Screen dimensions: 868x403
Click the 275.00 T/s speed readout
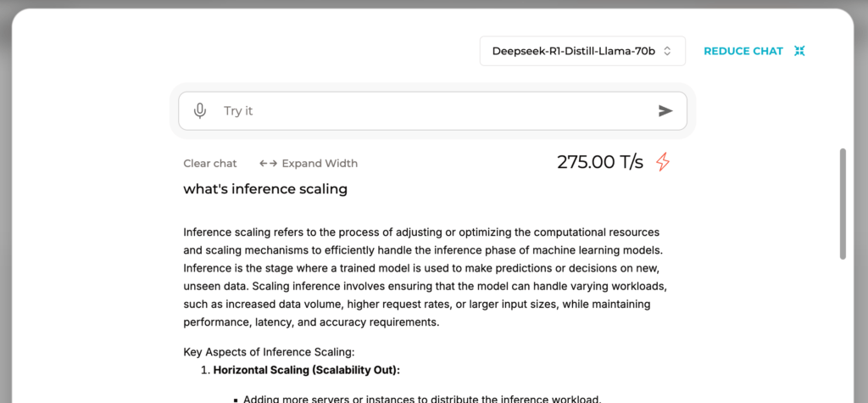point(600,162)
